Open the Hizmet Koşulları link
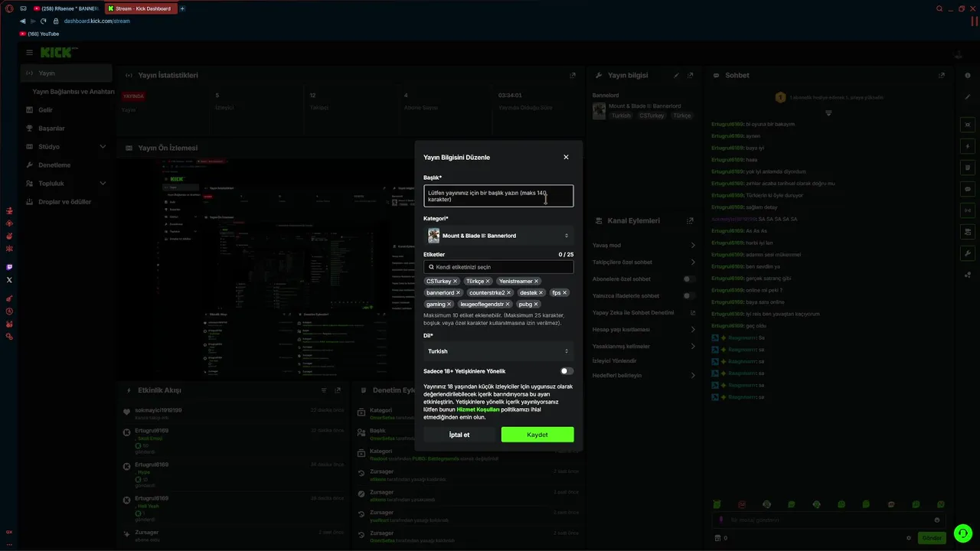980x551 pixels. pyautogui.click(x=478, y=409)
